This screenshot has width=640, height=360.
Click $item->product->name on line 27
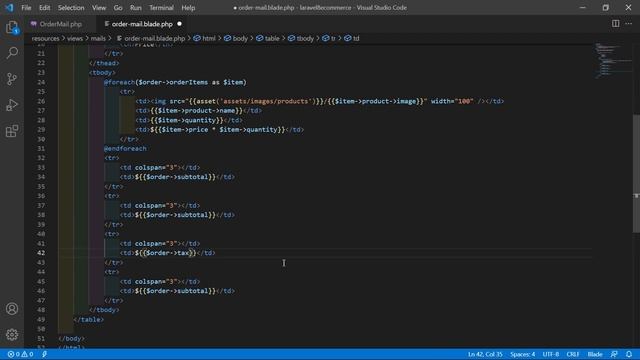tap(197, 111)
